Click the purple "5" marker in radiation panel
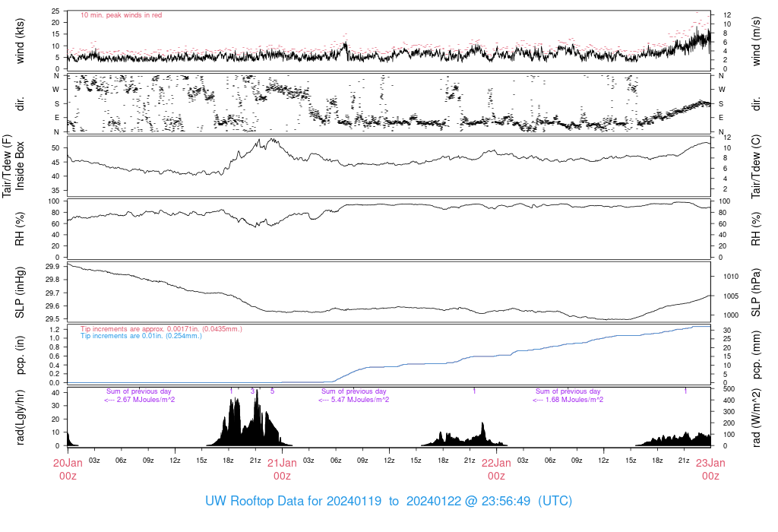This screenshot has width=778, height=532. coord(273,391)
